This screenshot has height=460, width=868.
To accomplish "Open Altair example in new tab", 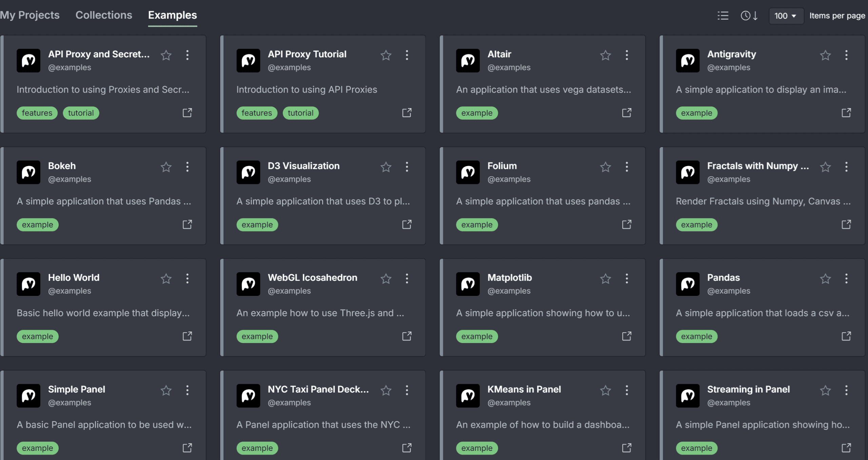I will click(x=627, y=113).
